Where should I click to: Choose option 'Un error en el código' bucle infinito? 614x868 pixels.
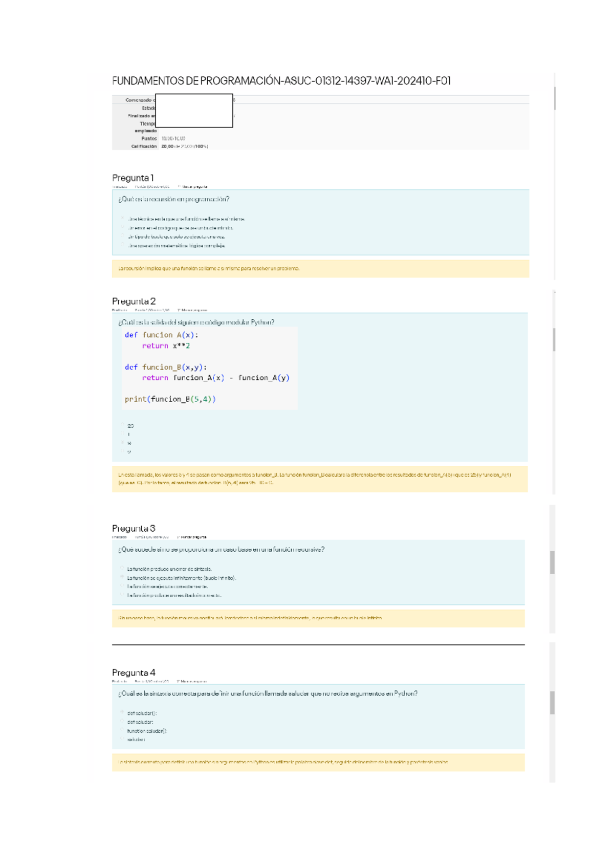123,228
